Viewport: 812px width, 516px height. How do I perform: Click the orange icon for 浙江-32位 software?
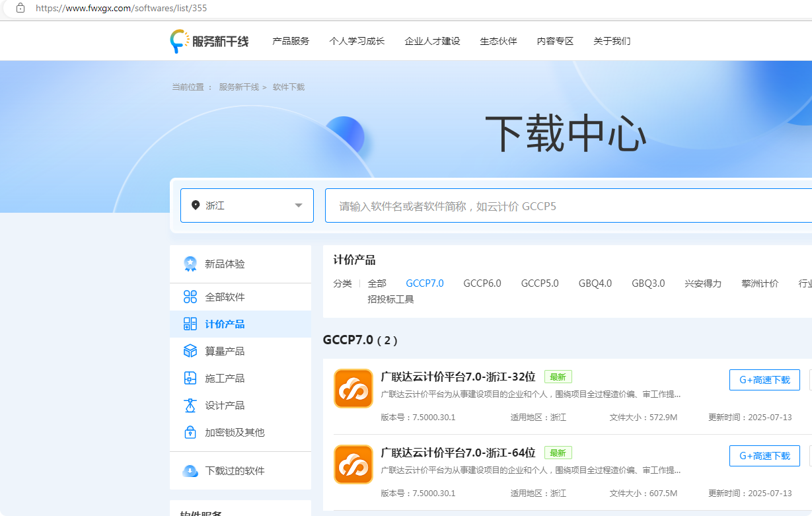pos(353,388)
